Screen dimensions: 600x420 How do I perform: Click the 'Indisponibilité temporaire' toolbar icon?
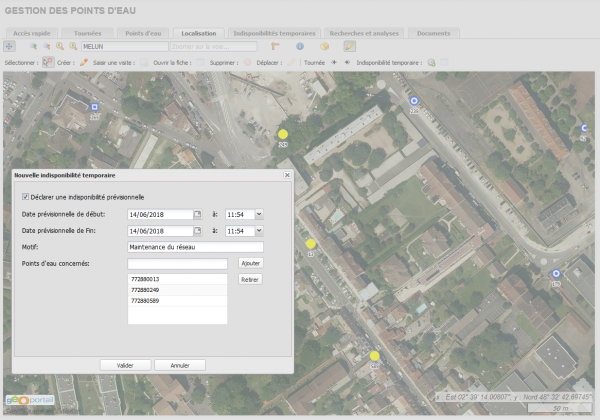click(432, 61)
